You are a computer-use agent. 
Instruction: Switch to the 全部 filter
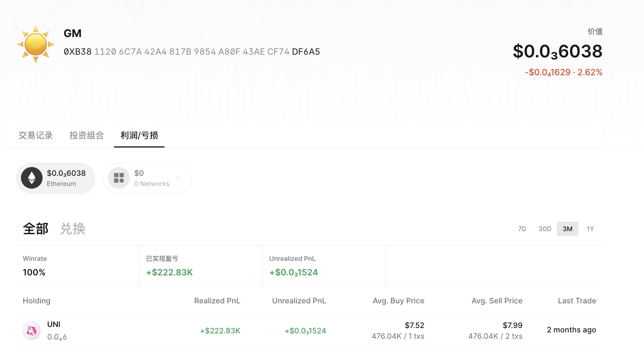coord(35,229)
